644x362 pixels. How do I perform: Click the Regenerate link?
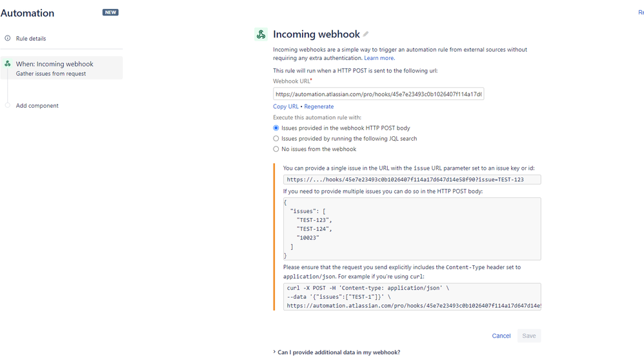coord(319,106)
